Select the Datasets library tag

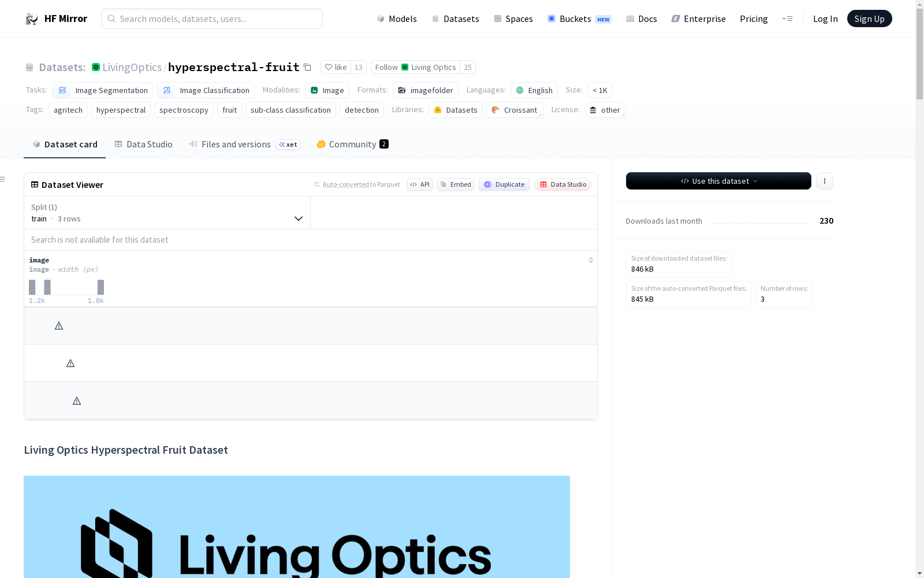(456, 110)
